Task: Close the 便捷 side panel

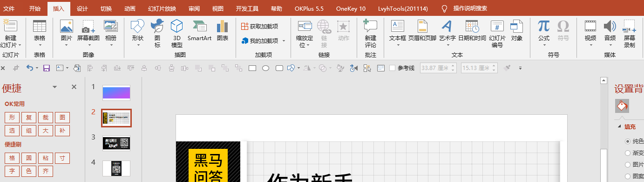Action: coord(74,87)
